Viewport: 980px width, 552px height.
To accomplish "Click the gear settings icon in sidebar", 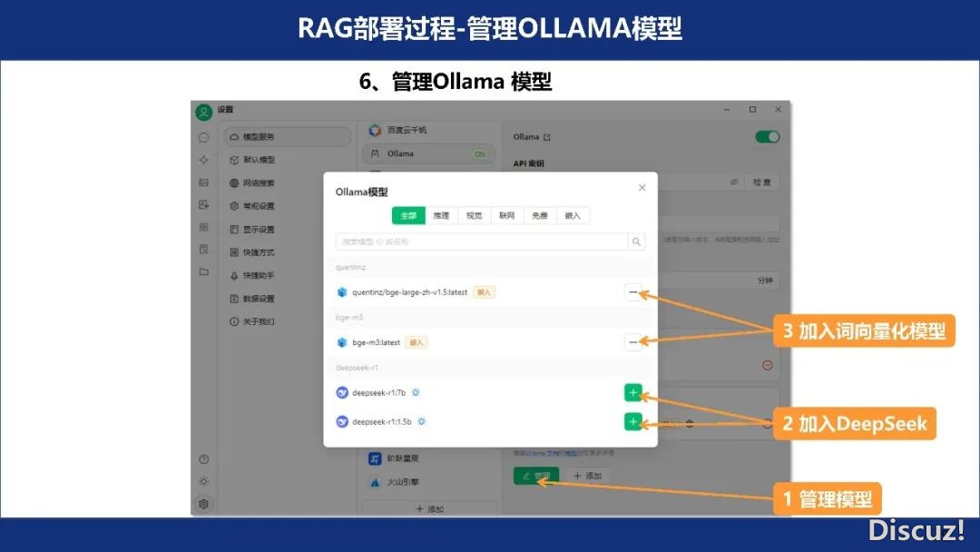I will click(x=204, y=504).
